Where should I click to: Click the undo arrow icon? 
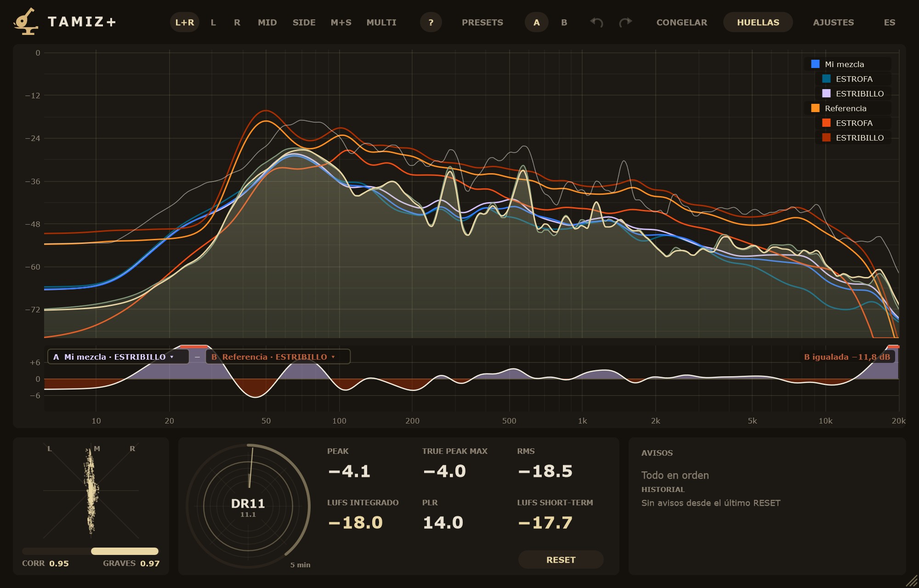596,22
